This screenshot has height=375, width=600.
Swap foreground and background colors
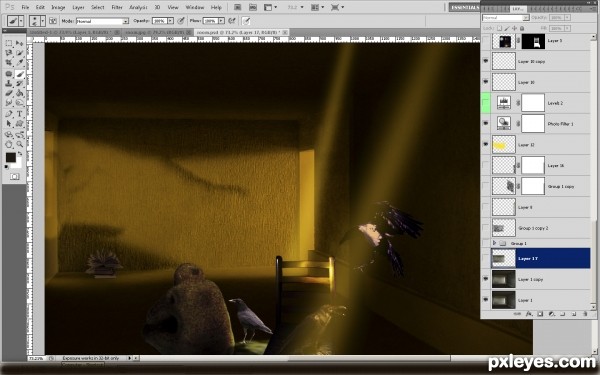click(x=20, y=154)
